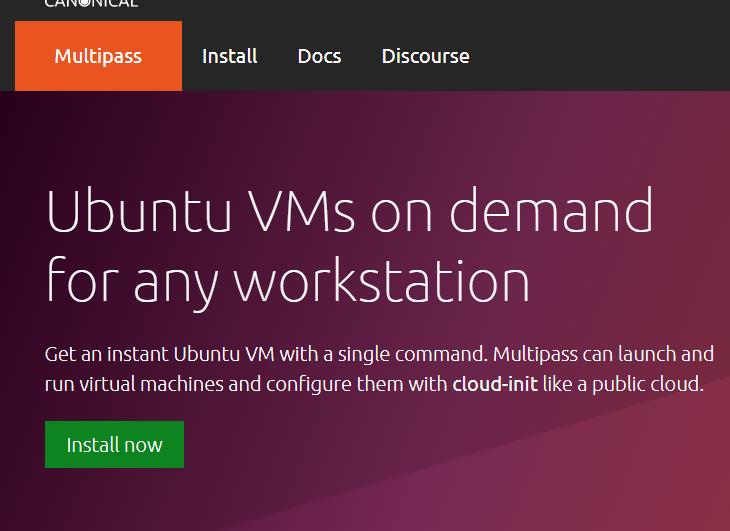Image resolution: width=730 pixels, height=531 pixels.
Task: Visit the Discourse forum link
Action: point(426,56)
